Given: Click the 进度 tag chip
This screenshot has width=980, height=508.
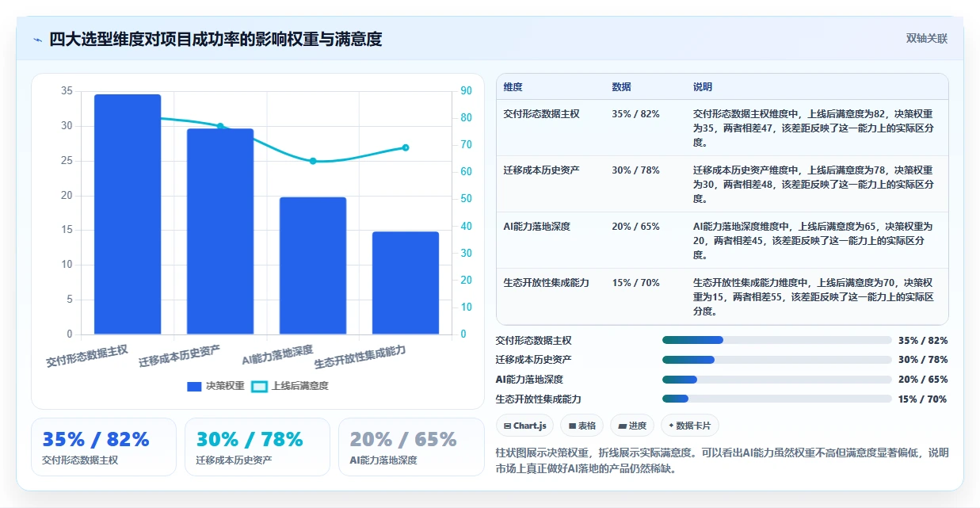Looking at the screenshot, I should [632, 426].
